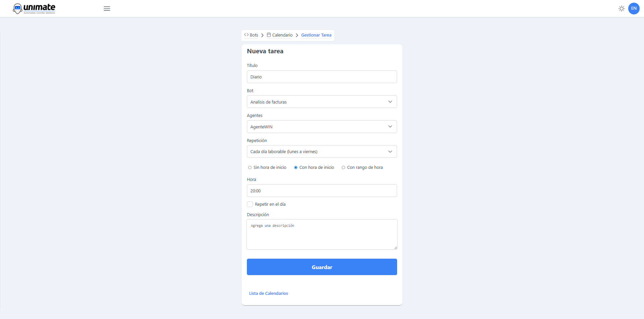This screenshot has width=644, height=319.
Task: Expand the Agentes dropdown
Action: point(322,127)
